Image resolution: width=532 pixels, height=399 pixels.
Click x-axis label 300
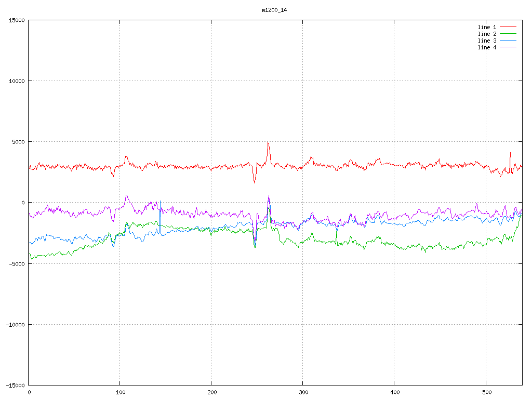pyautogui.click(x=303, y=393)
